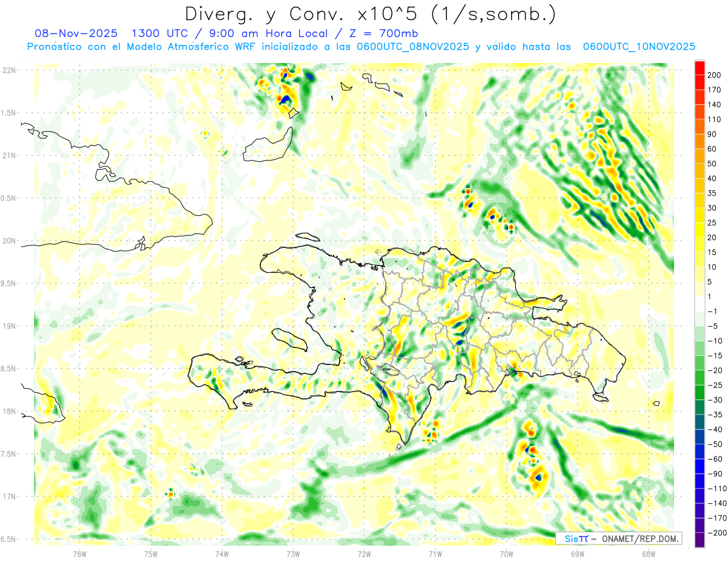Click the '6.5N' latitude label
This screenshot has height=562, width=728.
pos(9,539)
